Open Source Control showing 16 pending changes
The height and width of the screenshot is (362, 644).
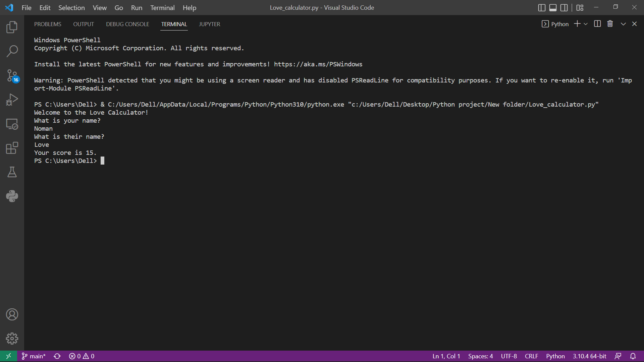tap(12, 75)
